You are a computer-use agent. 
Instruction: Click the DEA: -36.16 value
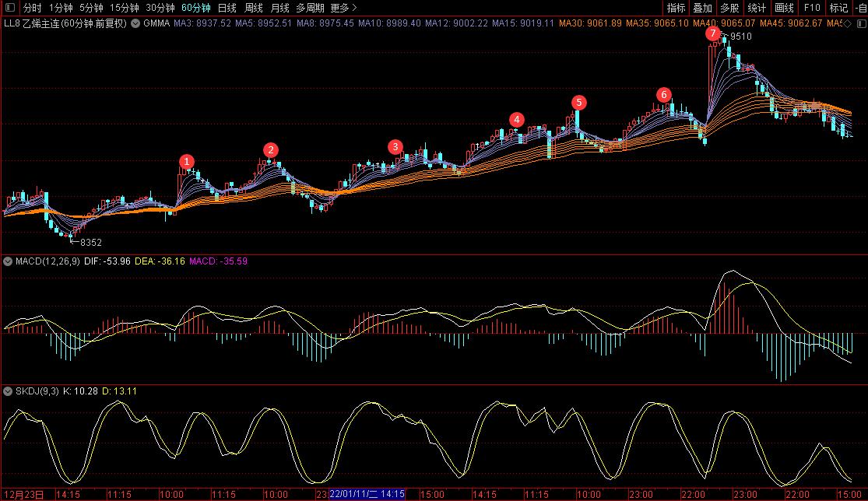pyautogui.click(x=160, y=261)
